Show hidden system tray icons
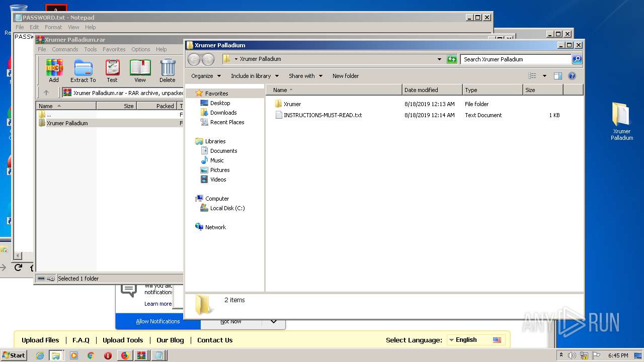Viewport: 644px width, 362px height. pyautogui.click(x=561, y=355)
